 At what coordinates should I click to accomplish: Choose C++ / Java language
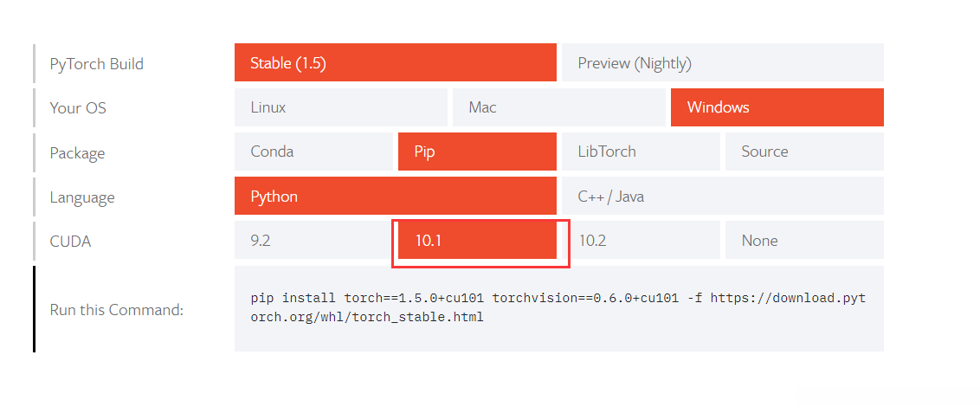click(722, 197)
